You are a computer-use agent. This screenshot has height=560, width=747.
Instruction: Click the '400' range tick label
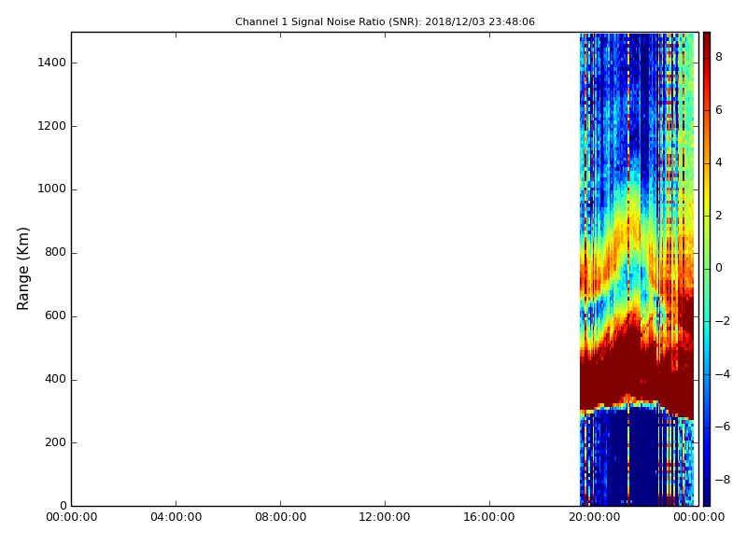coord(55,380)
